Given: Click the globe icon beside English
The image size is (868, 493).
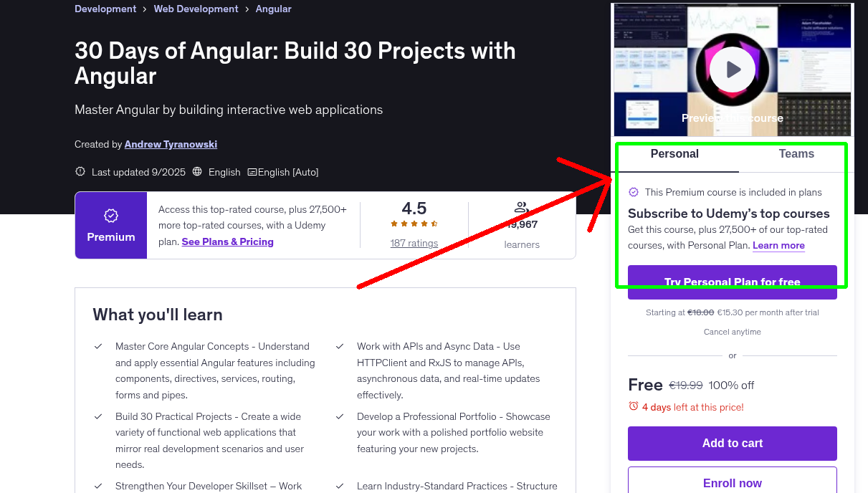Looking at the screenshot, I should coord(197,172).
